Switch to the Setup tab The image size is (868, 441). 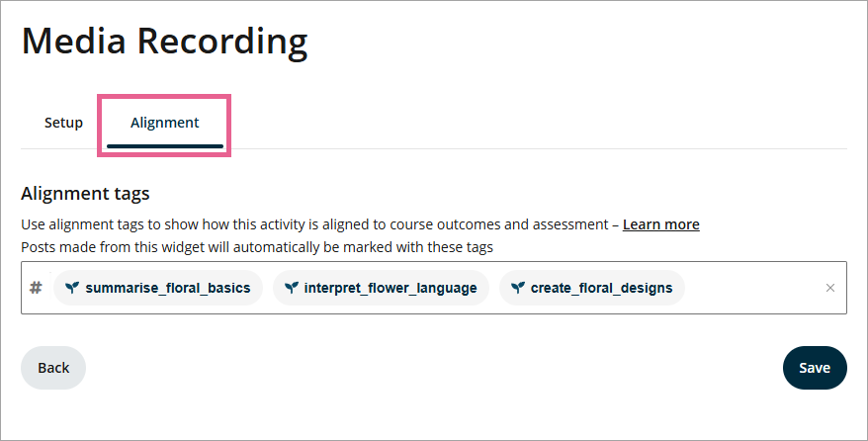pos(63,123)
